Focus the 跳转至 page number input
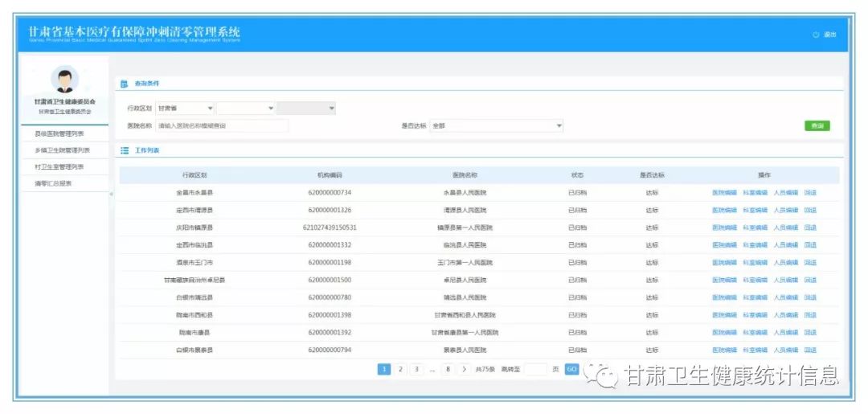Screen dimensions: 868x414 [535, 369]
